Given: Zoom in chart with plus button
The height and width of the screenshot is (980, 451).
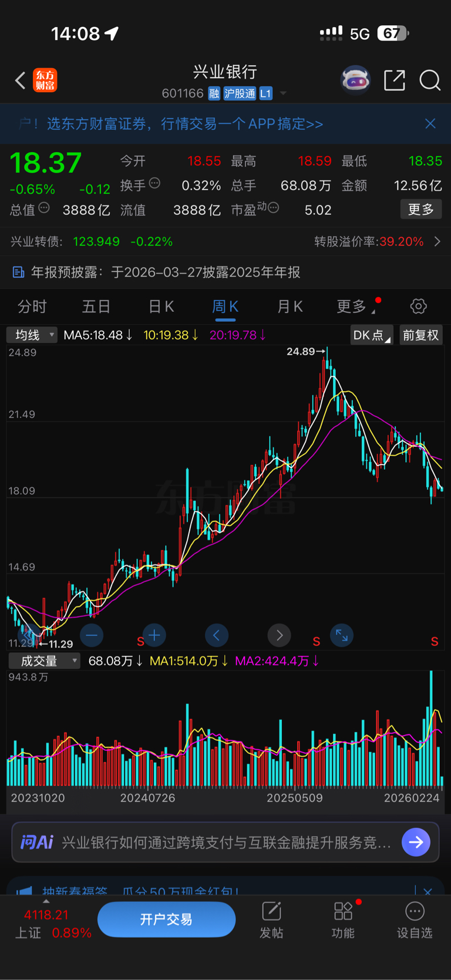Looking at the screenshot, I should click(x=154, y=635).
